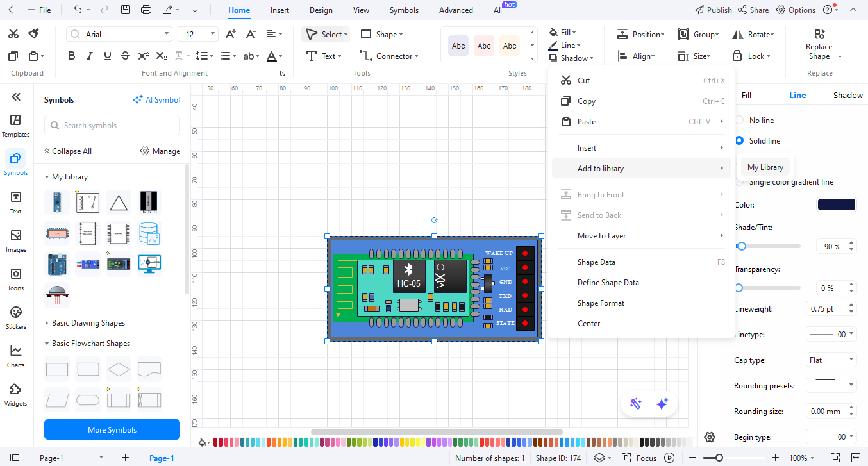The height and width of the screenshot is (466, 868).
Task: Switch to the Insert ribbon tab
Action: (x=280, y=10)
